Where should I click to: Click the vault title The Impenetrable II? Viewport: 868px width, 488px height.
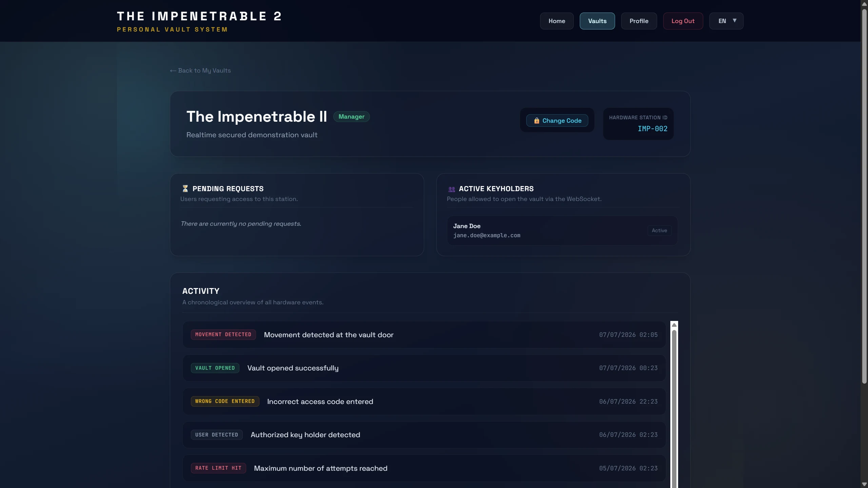(257, 117)
